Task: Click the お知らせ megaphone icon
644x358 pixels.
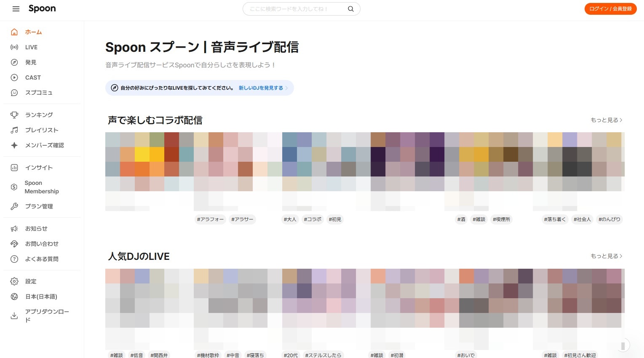Action: click(x=14, y=229)
